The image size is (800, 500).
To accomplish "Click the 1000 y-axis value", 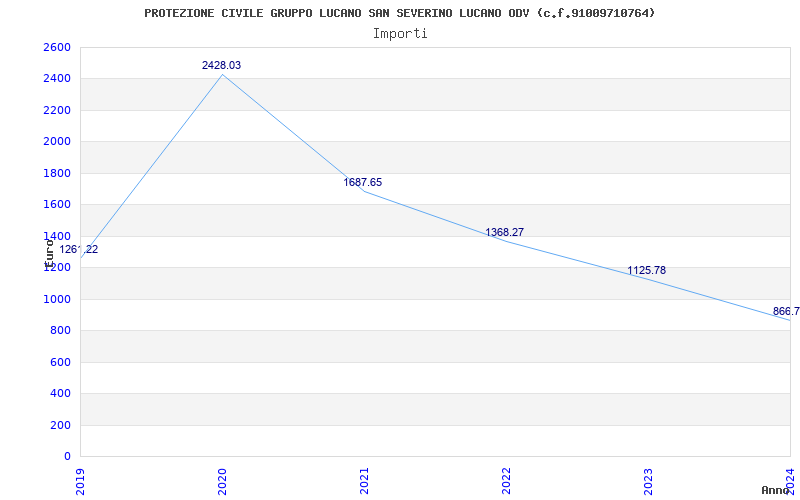I will coord(57,299).
